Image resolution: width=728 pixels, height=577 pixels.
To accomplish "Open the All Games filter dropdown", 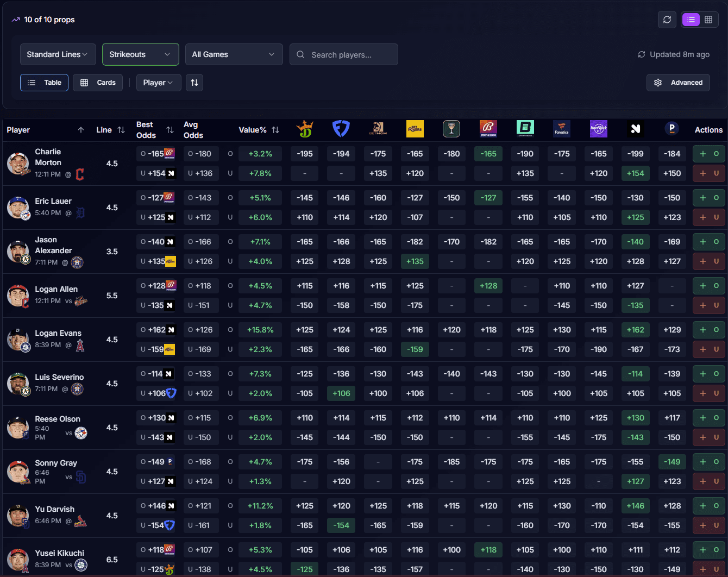I will click(234, 54).
